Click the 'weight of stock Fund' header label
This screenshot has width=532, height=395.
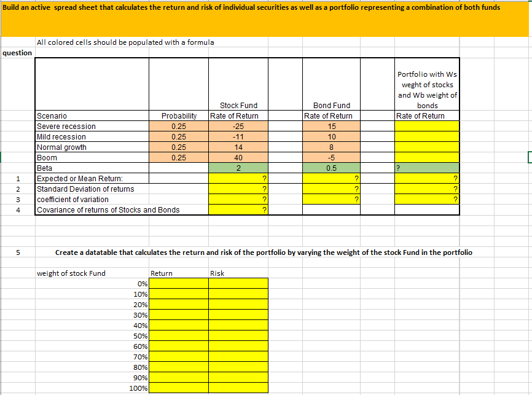click(x=71, y=273)
